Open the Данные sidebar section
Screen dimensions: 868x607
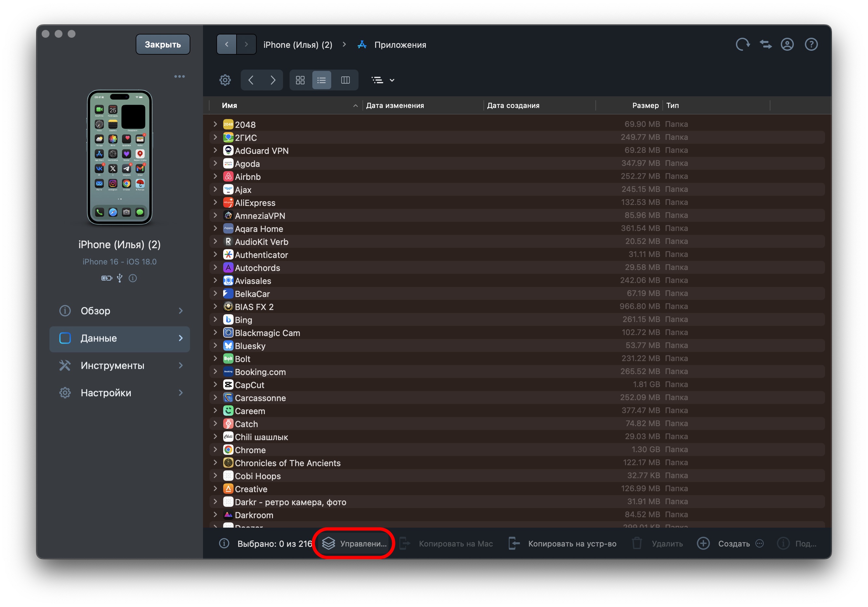pyautogui.click(x=120, y=339)
